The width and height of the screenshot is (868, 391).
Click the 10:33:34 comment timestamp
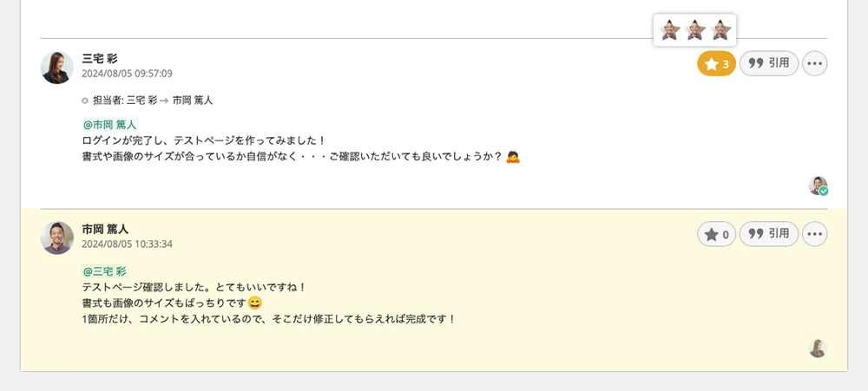point(127,244)
